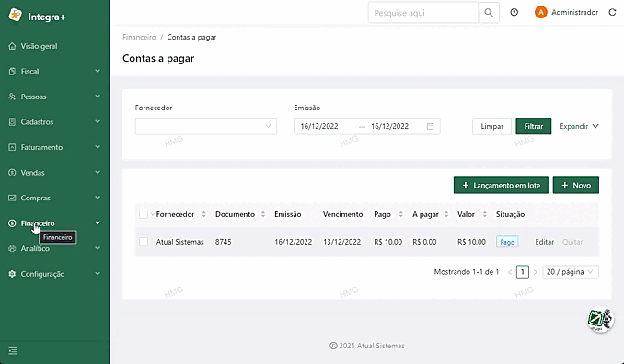This screenshot has height=364, width=624.
Task: Click the Cadastros sidebar icon
Action: [x=12, y=122]
